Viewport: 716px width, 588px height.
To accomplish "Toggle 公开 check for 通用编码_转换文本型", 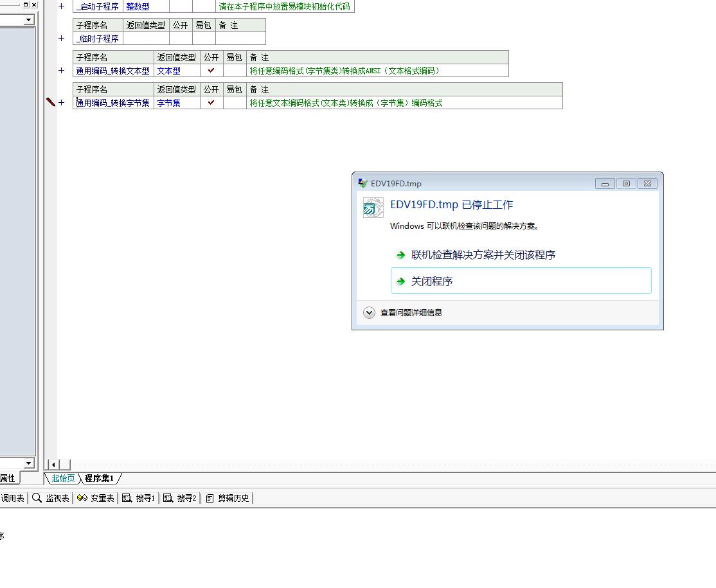I will tap(211, 70).
